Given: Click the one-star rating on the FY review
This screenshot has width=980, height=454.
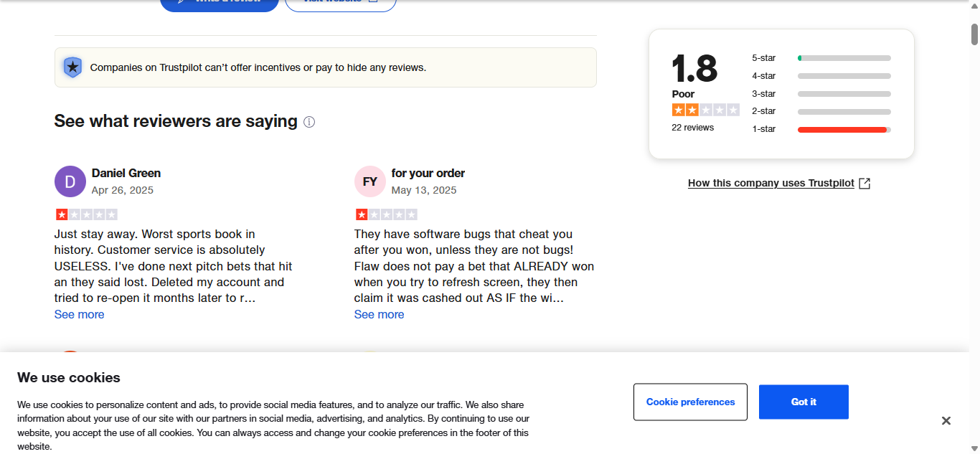Looking at the screenshot, I should coord(386,214).
